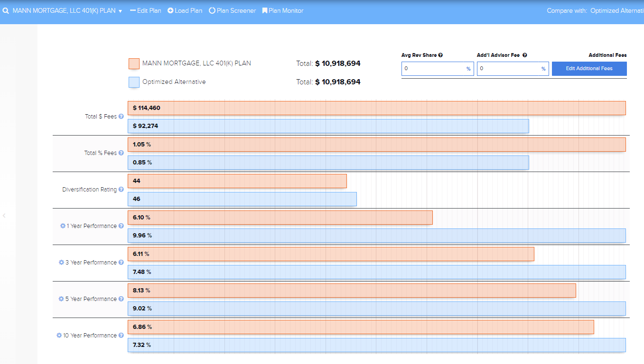Open the Edit Plan menu item
The height and width of the screenshot is (364, 644).
pyautogui.click(x=146, y=10)
